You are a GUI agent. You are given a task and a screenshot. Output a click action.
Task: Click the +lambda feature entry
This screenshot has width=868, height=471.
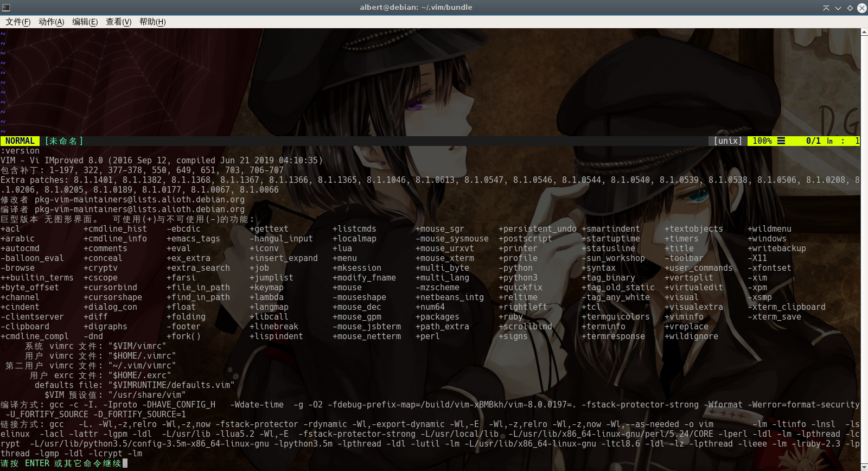point(266,297)
